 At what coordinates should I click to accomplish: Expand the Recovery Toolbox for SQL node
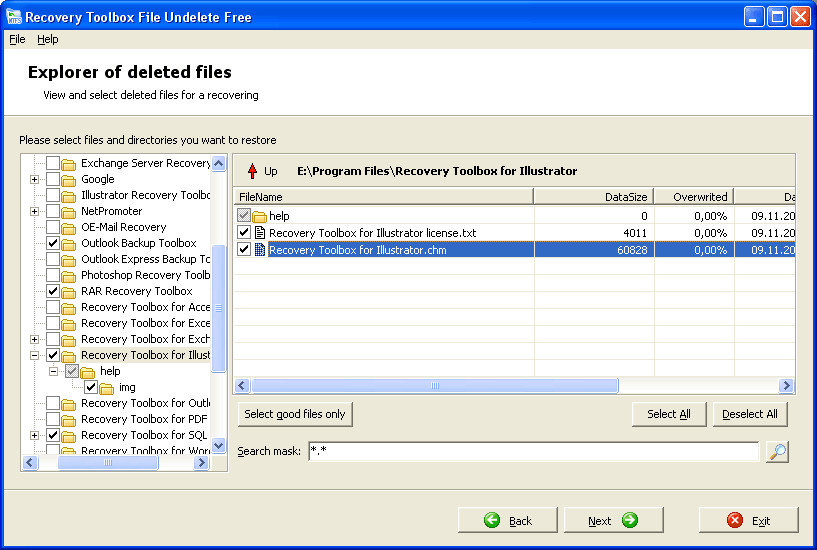click(34, 435)
